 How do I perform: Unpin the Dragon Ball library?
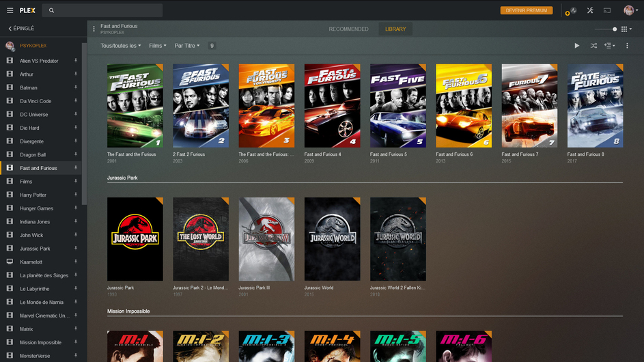76,154
